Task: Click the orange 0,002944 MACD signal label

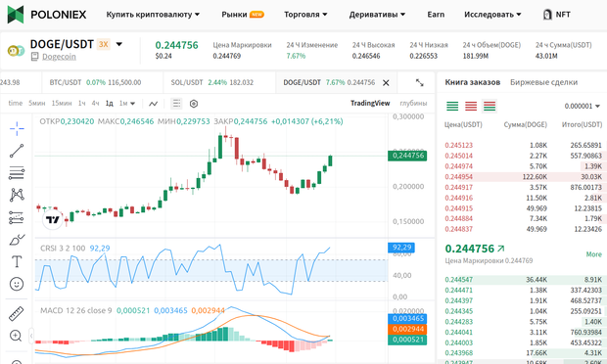Action: pos(407,329)
